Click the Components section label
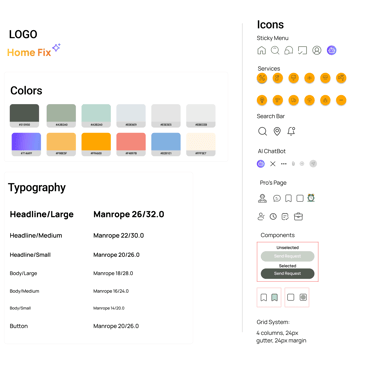375x367 pixels. pos(278,235)
